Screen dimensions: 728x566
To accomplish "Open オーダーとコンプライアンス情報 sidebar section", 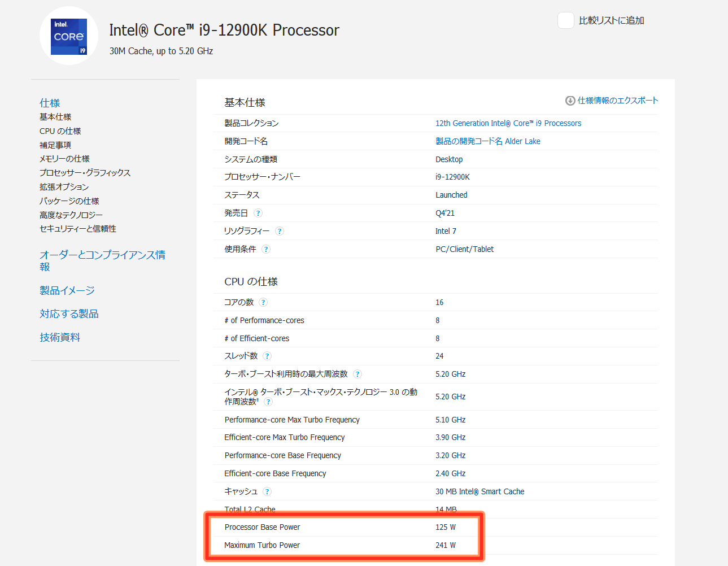I will [102, 261].
